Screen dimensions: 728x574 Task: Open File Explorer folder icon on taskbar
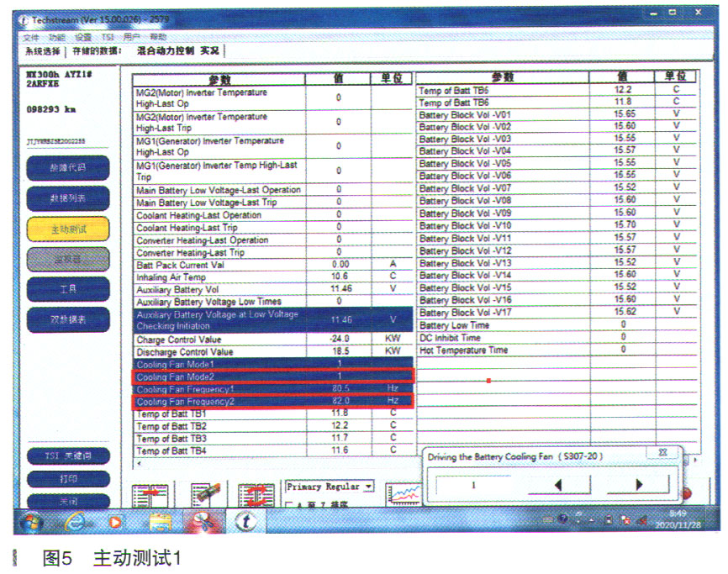(161, 523)
